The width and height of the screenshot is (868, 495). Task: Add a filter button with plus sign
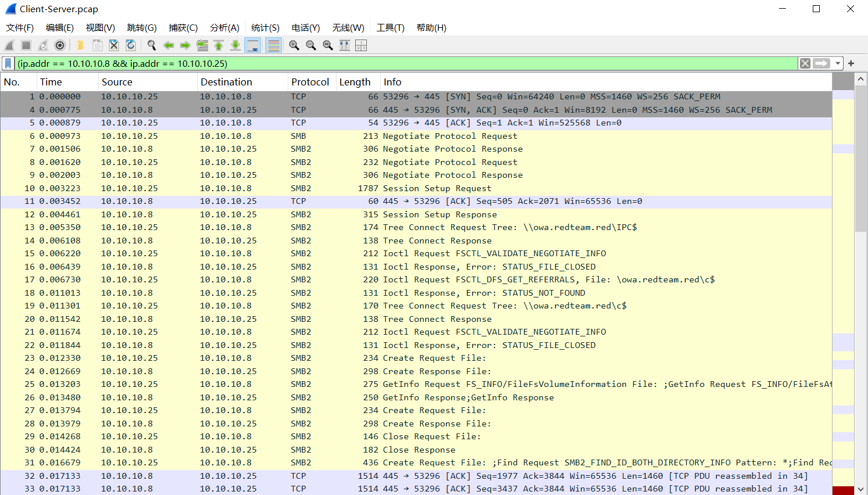pyautogui.click(x=851, y=63)
